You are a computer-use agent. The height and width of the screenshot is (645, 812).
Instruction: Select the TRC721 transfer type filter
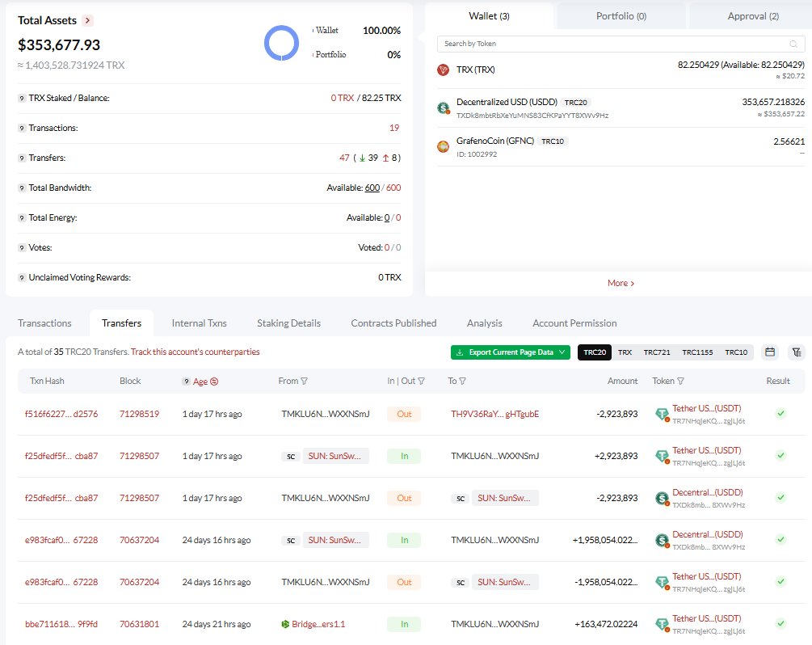(x=657, y=352)
